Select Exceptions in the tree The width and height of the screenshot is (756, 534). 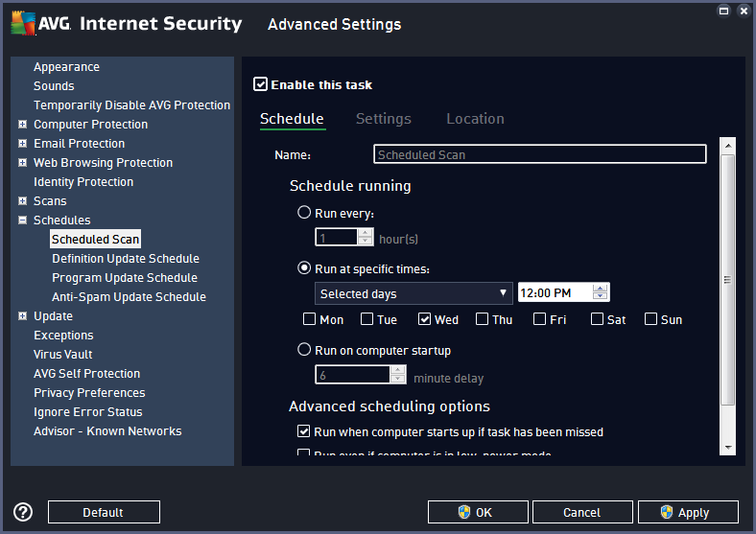tap(63, 336)
